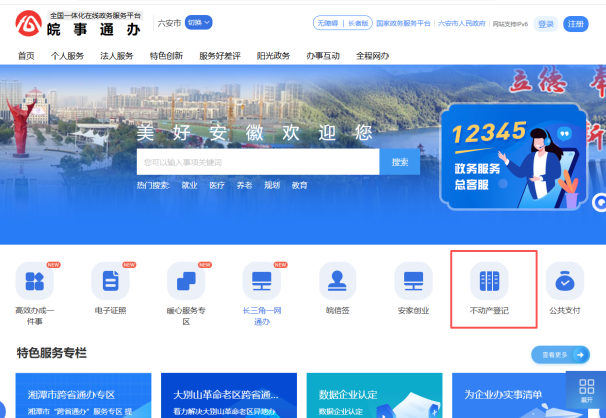
Task: Open the 切换 city dropdown
Action: [200, 22]
